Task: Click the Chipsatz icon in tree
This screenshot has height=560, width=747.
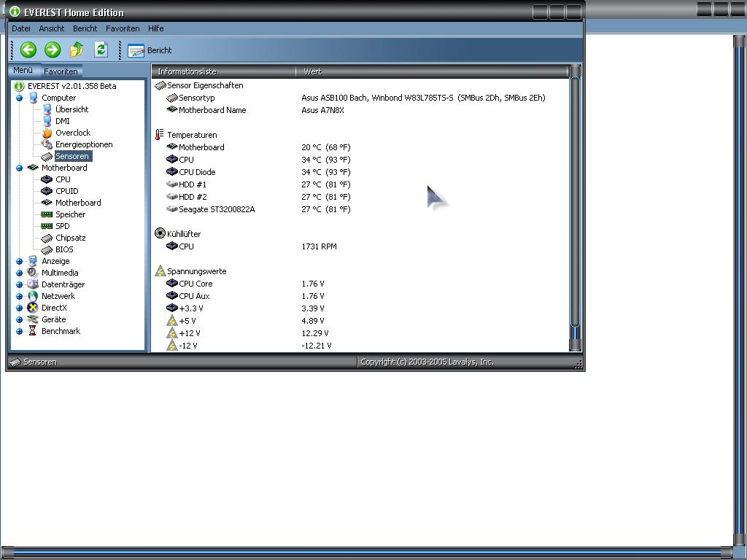Action: coord(47,238)
